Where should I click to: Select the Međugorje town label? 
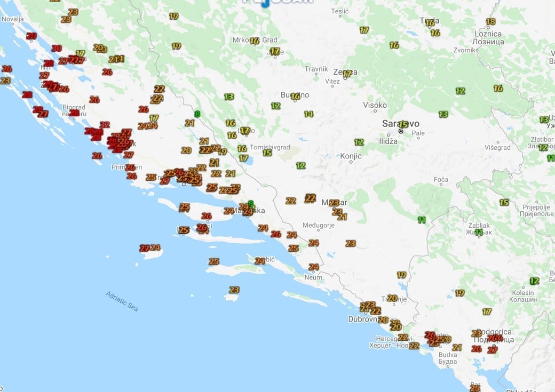click(318, 225)
